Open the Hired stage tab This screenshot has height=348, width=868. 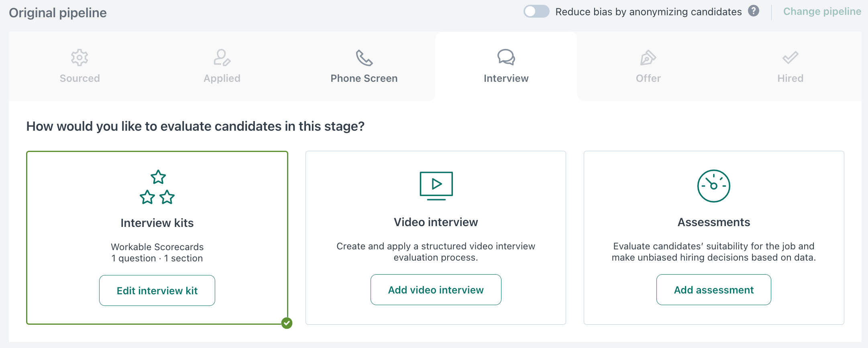(x=791, y=66)
